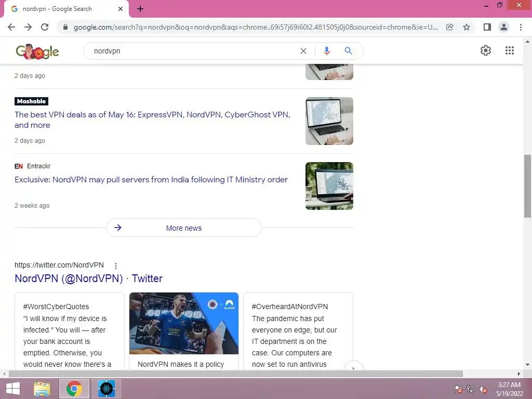Bookmark this tab with the star icon
The height and width of the screenshot is (399, 532).
(467, 27)
